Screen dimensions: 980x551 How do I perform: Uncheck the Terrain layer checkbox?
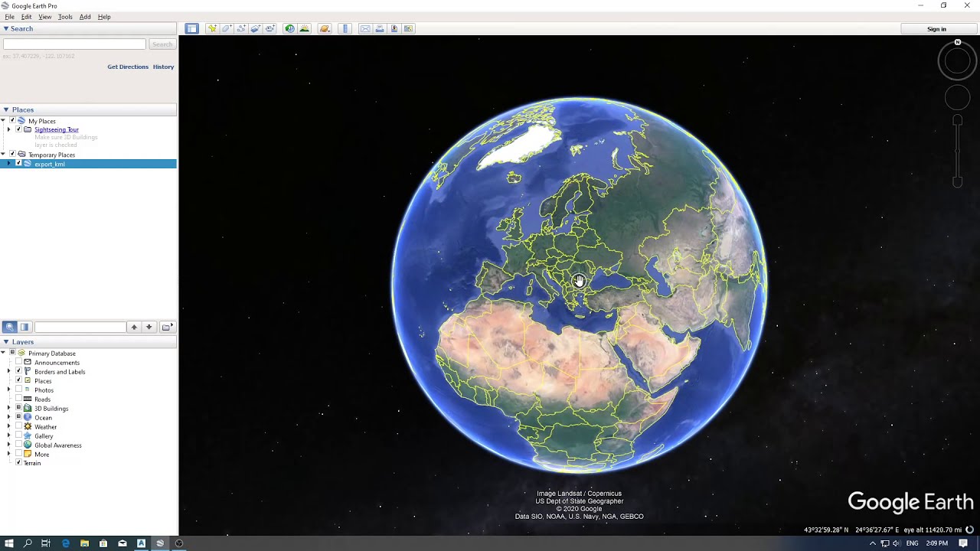pyautogui.click(x=18, y=463)
